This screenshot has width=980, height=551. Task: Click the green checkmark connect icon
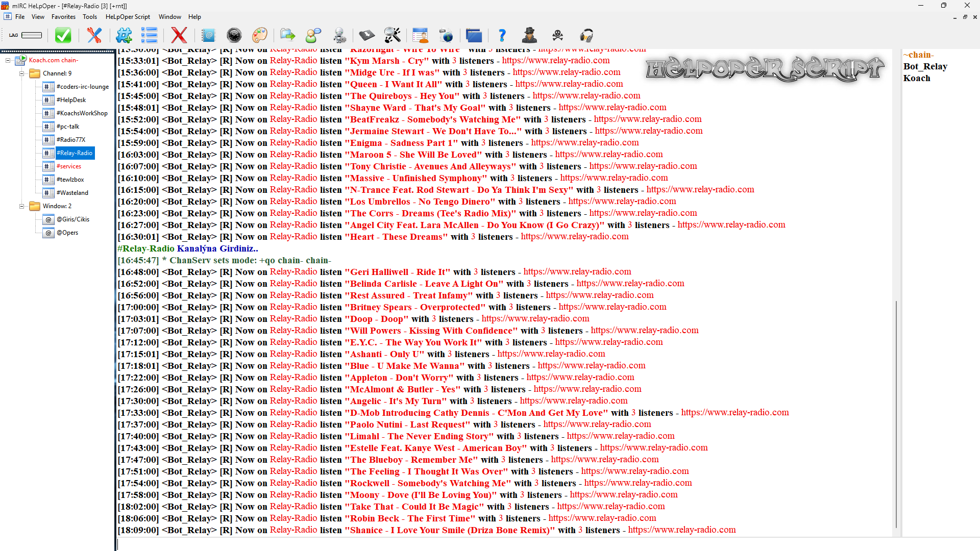(63, 35)
